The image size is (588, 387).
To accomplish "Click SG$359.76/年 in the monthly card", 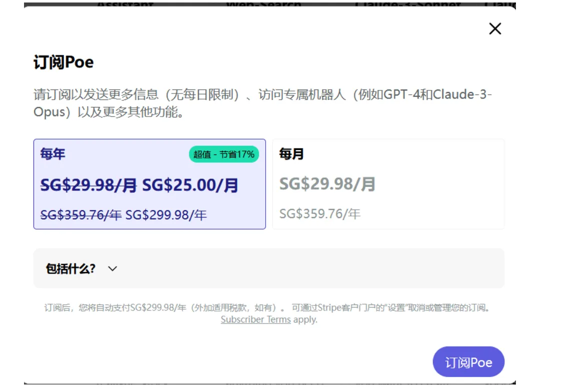I will [320, 214].
